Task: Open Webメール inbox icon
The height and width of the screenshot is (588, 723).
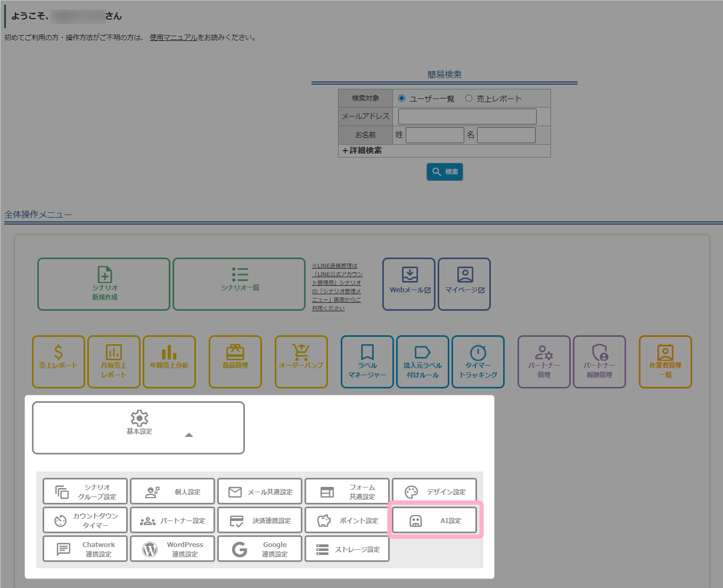Action: click(409, 275)
